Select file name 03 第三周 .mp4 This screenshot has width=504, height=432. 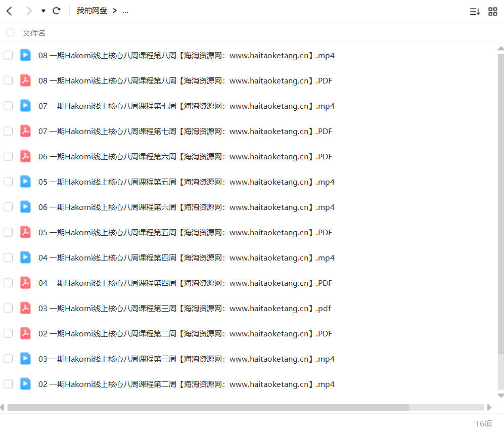coord(187,359)
